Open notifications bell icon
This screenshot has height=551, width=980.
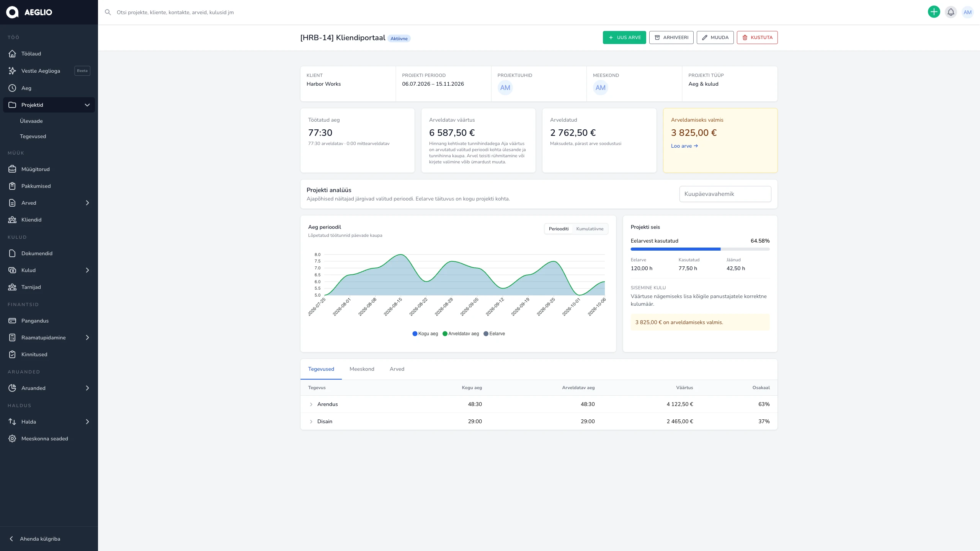[951, 12]
